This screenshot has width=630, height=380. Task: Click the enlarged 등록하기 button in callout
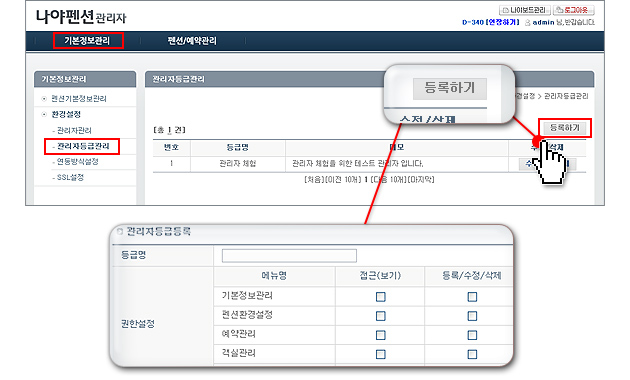[450, 88]
